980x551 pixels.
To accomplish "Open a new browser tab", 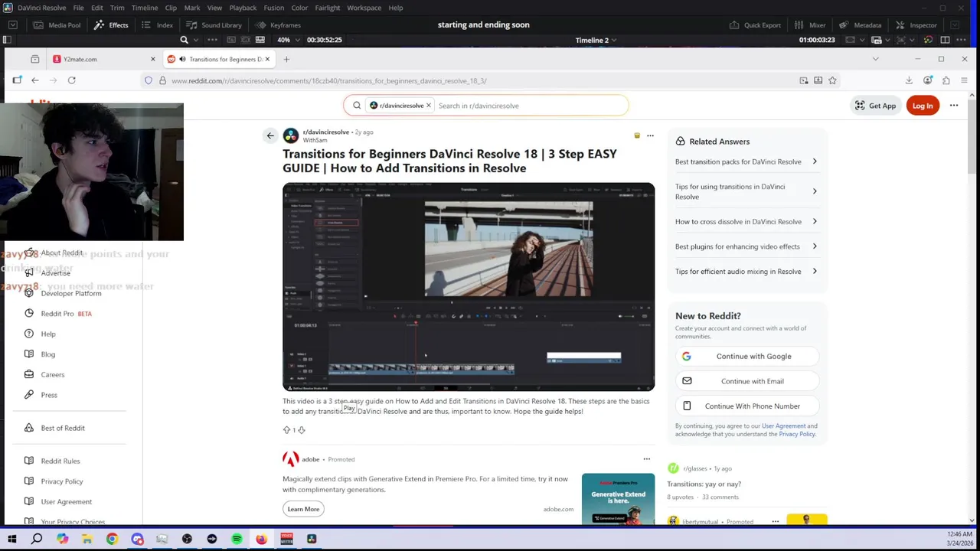I will tap(286, 59).
